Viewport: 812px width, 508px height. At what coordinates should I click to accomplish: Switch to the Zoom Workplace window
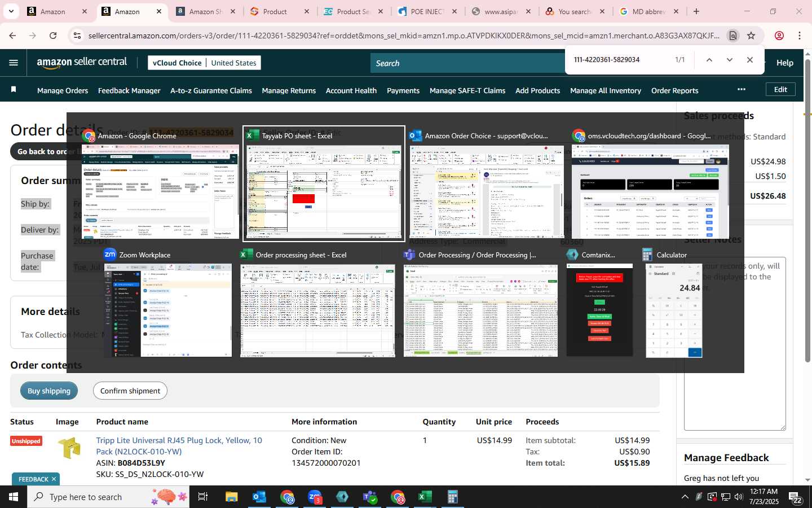click(167, 303)
